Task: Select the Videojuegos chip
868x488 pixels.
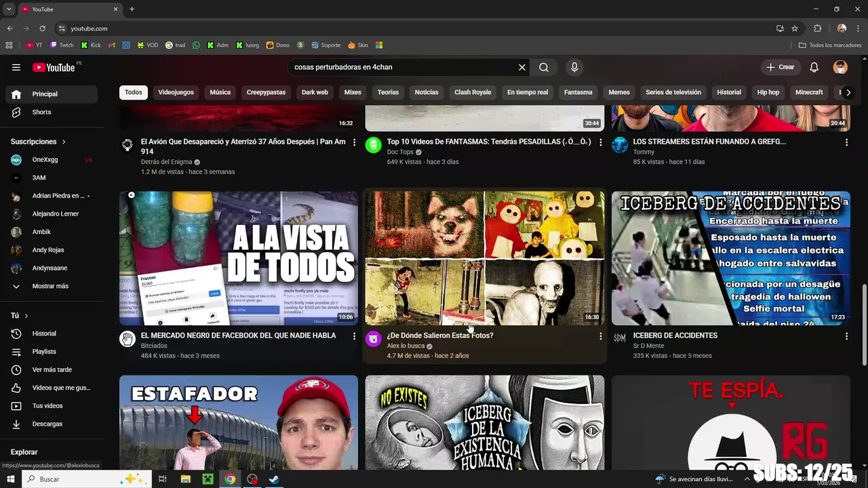Action: point(176,92)
